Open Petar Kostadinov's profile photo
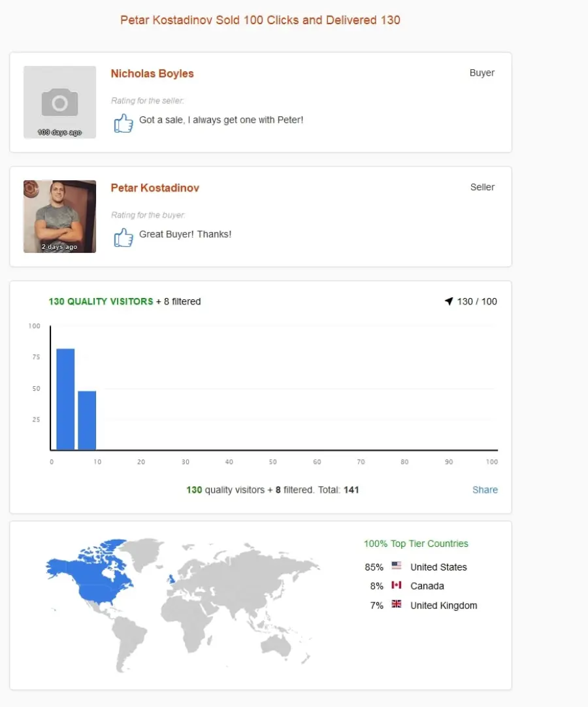Viewport: 588px width, 707px height. point(59,216)
